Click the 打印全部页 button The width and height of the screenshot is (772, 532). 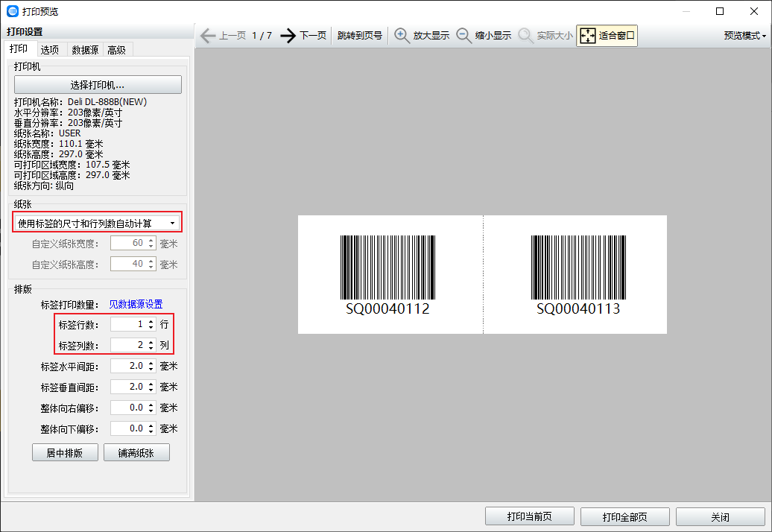click(x=625, y=517)
